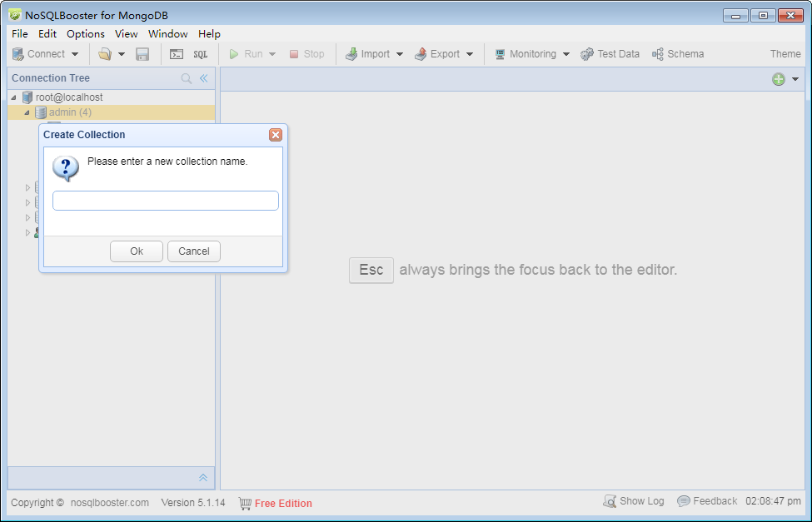The height and width of the screenshot is (522, 812).
Task: Click the Test Data generator icon
Action: click(610, 53)
